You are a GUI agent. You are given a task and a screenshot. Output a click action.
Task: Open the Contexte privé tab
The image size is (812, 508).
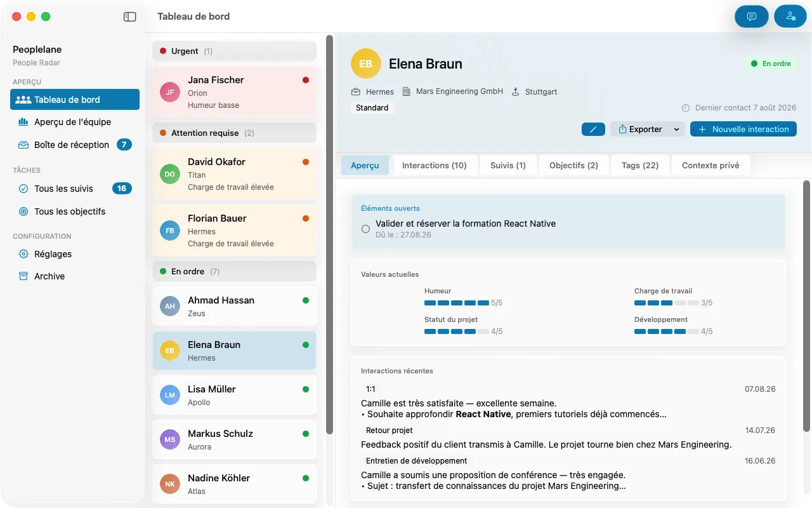click(x=710, y=165)
